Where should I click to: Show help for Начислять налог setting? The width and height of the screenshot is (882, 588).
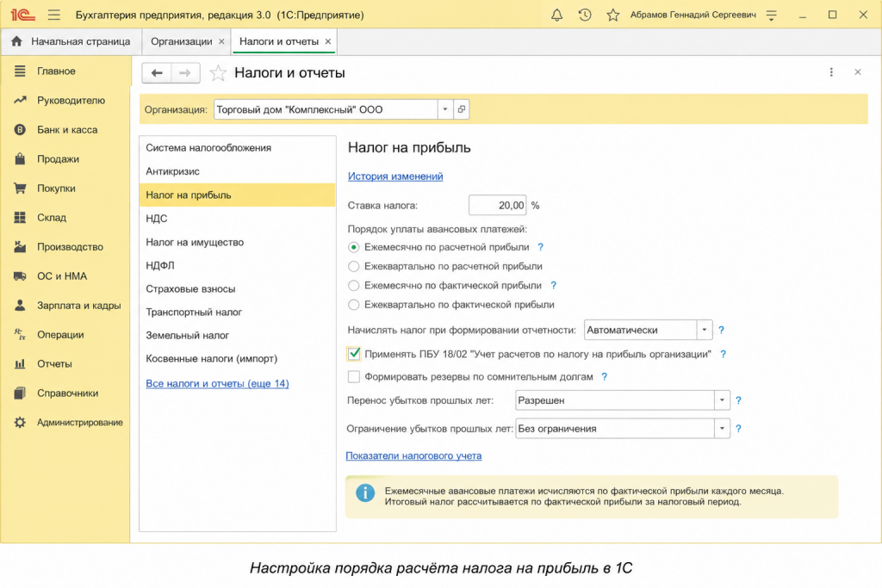(721, 331)
